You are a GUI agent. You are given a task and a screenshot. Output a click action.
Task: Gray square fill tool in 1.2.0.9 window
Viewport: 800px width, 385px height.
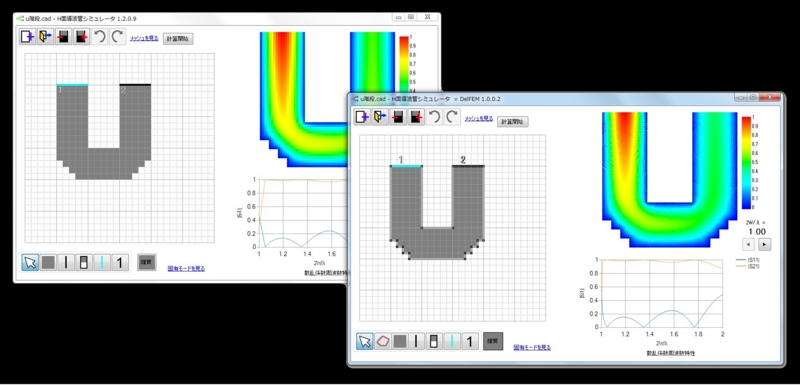point(48,263)
